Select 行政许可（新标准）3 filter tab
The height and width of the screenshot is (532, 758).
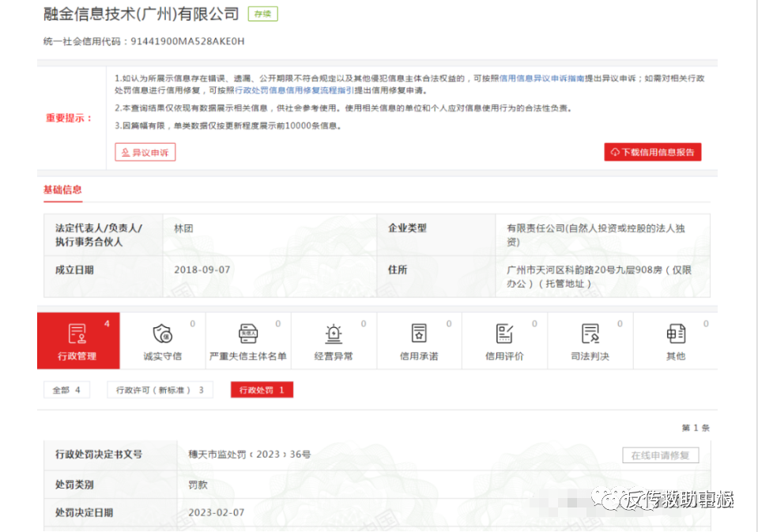click(160, 390)
